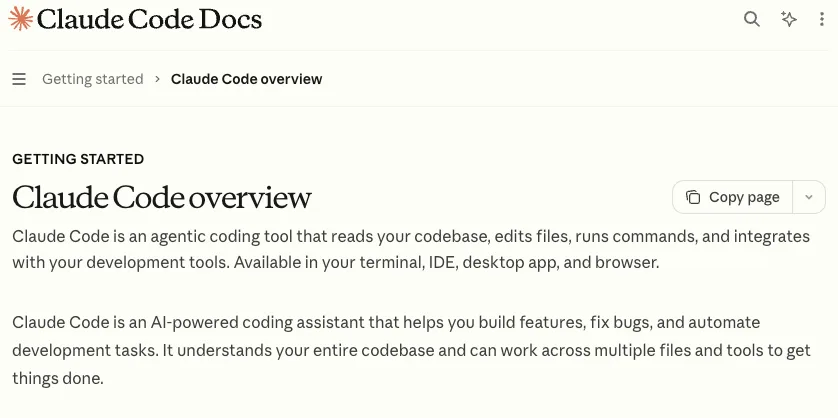The image size is (838, 418).
Task: Expand the dropdown arrow beside Copy page
Action: [x=809, y=197]
